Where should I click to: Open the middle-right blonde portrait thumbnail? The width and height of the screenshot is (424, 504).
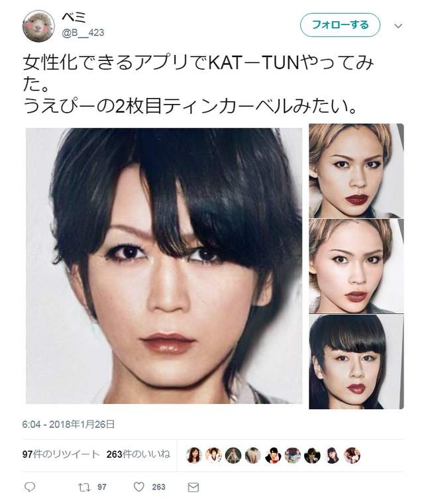click(x=356, y=266)
